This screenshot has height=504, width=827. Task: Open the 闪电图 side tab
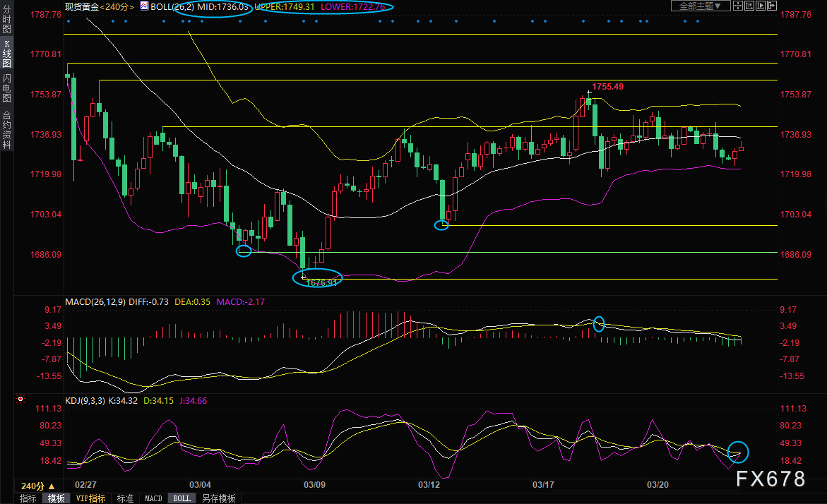(x=6, y=88)
